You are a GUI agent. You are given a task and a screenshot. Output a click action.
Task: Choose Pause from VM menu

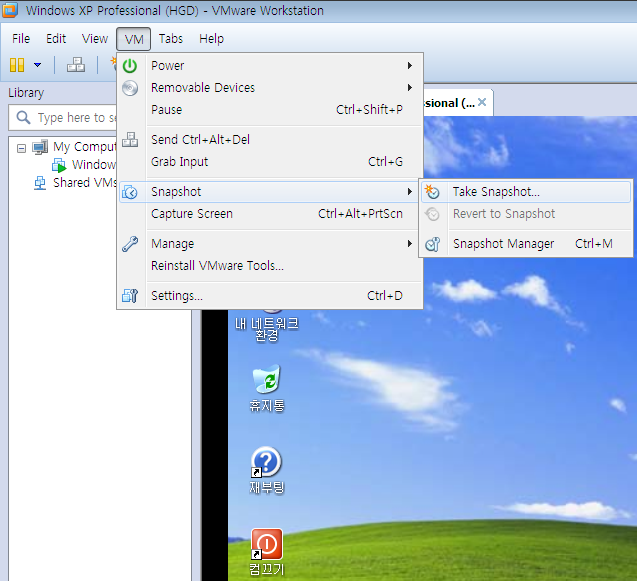[x=271, y=110]
